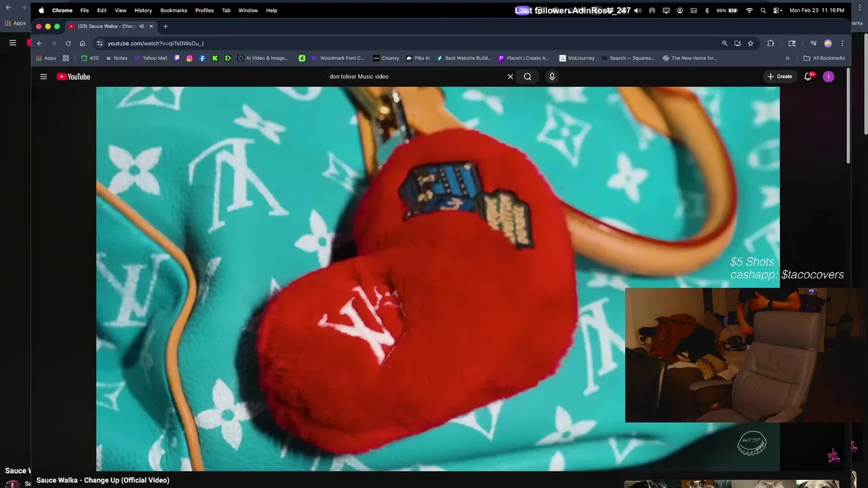The width and height of the screenshot is (868, 488).
Task: Open the Woodmark Font bookmark
Action: coord(338,58)
